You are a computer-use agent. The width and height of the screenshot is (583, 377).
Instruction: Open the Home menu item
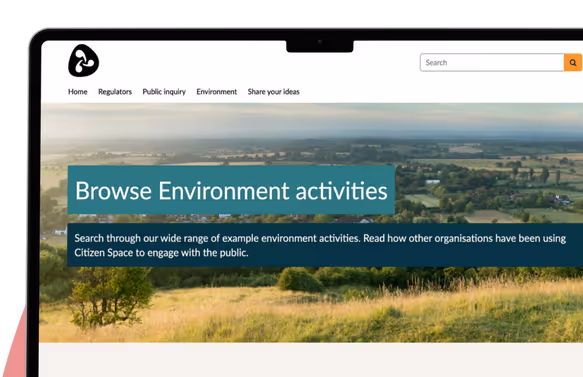[78, 92]
